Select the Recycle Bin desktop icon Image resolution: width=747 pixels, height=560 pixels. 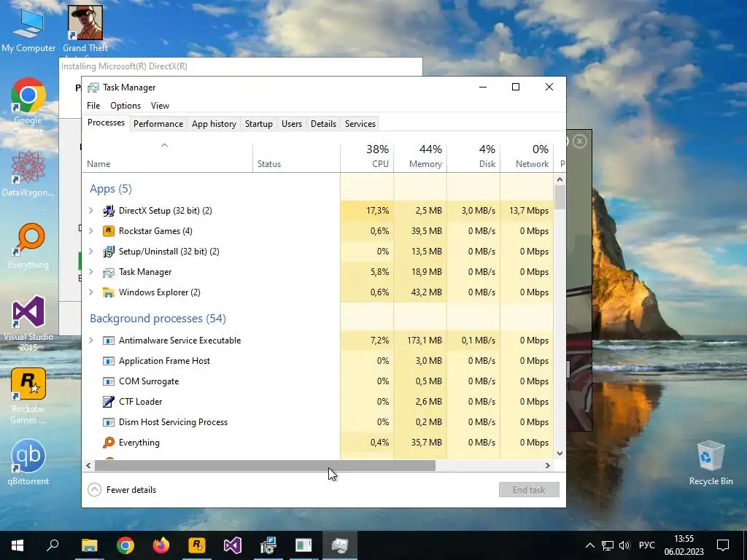(711, 463)
